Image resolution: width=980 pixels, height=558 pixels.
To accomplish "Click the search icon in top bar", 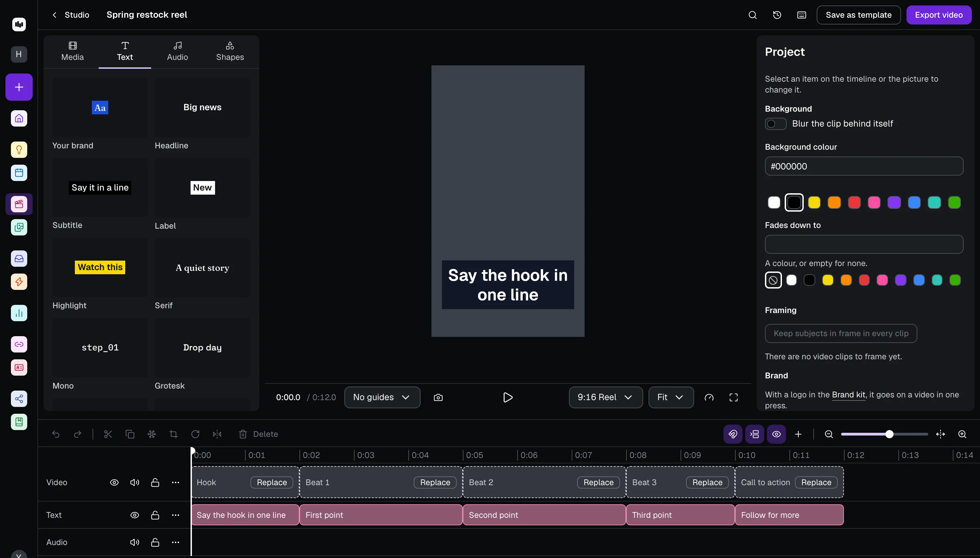I will coord(752,15).
